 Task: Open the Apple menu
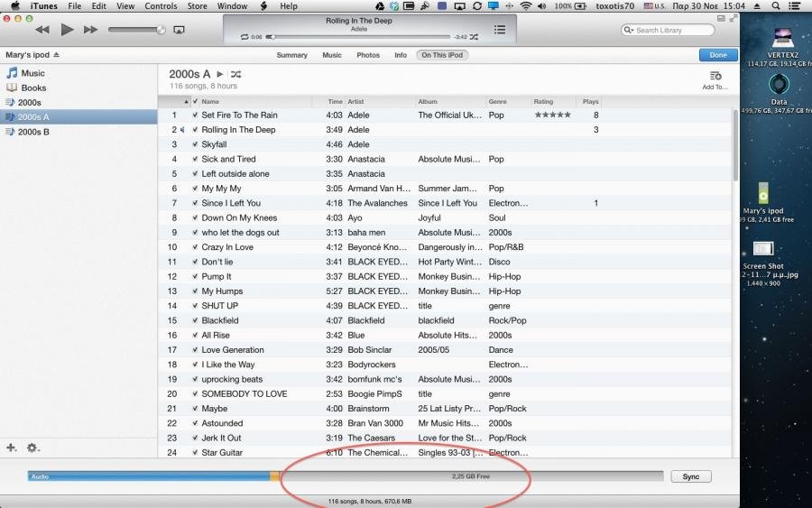pyautogui.click(x=15, y=6)
